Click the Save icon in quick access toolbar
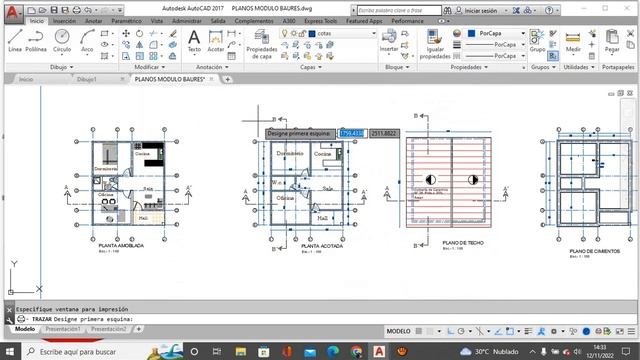 click(54, 10)
